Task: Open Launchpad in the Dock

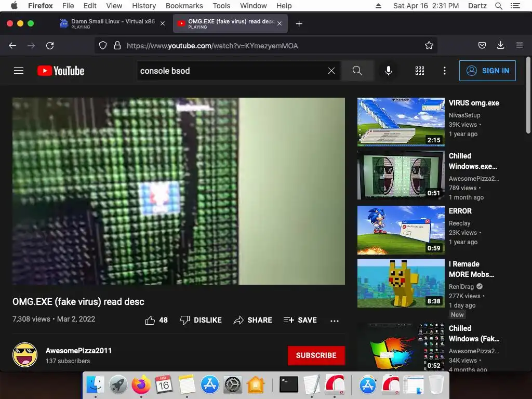Action: coord(118,384)
